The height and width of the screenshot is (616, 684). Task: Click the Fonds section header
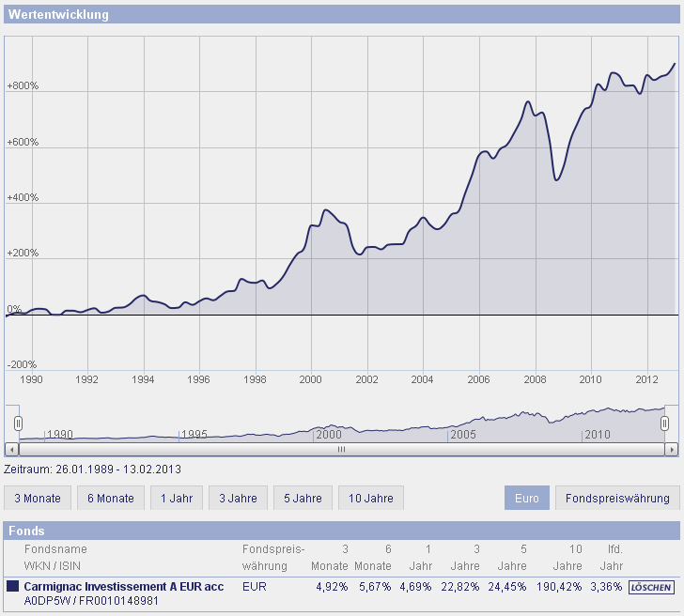(x=342, y=531)
